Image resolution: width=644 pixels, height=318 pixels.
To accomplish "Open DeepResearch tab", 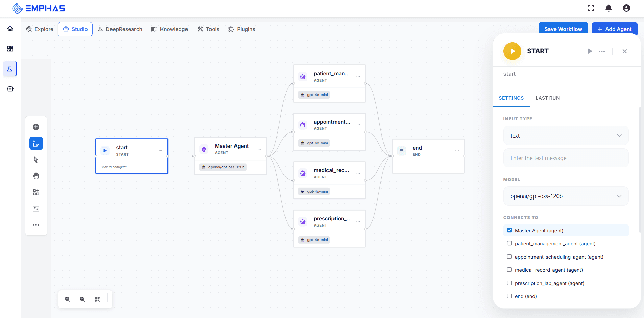I will coord(120,29).
